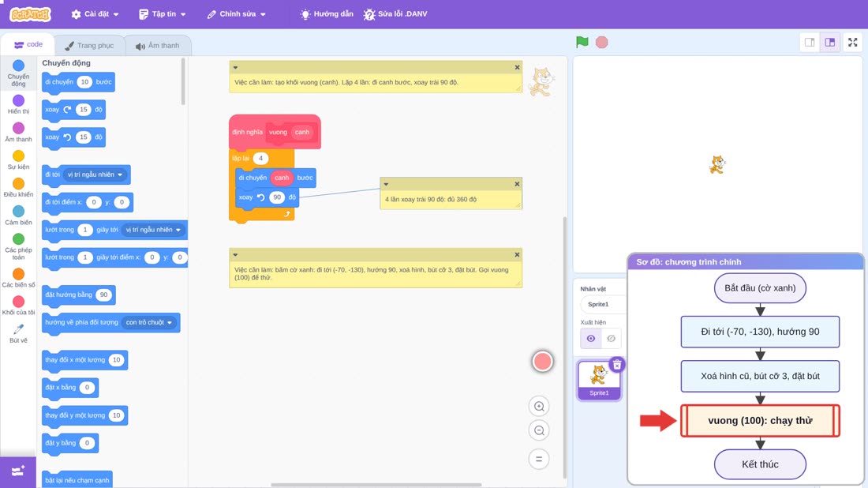Select the Âm thanh block category
This screenshot has width=868, height=488.
pyautogui.click(x=18, y=133)
